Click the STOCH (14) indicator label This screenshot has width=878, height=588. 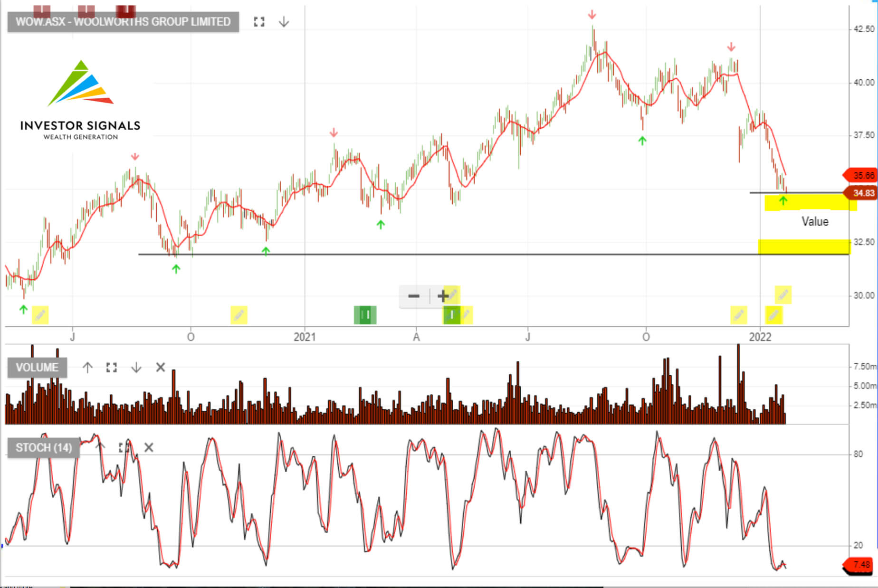[44, 448]
